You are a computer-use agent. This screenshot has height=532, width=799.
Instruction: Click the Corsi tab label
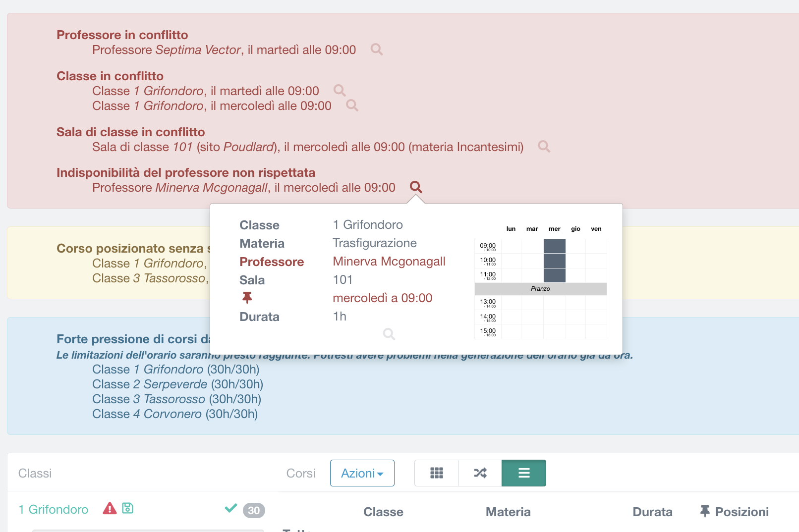(x=300, y=473)
